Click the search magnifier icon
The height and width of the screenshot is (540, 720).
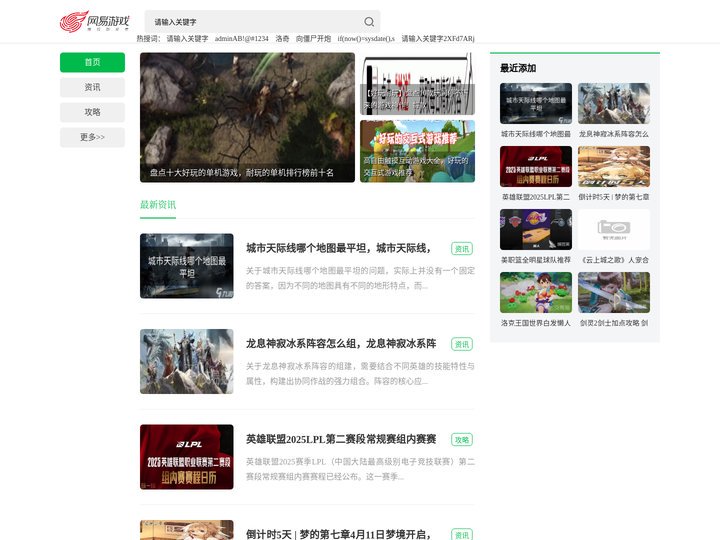pyautogui.click(x=369, y=22)
